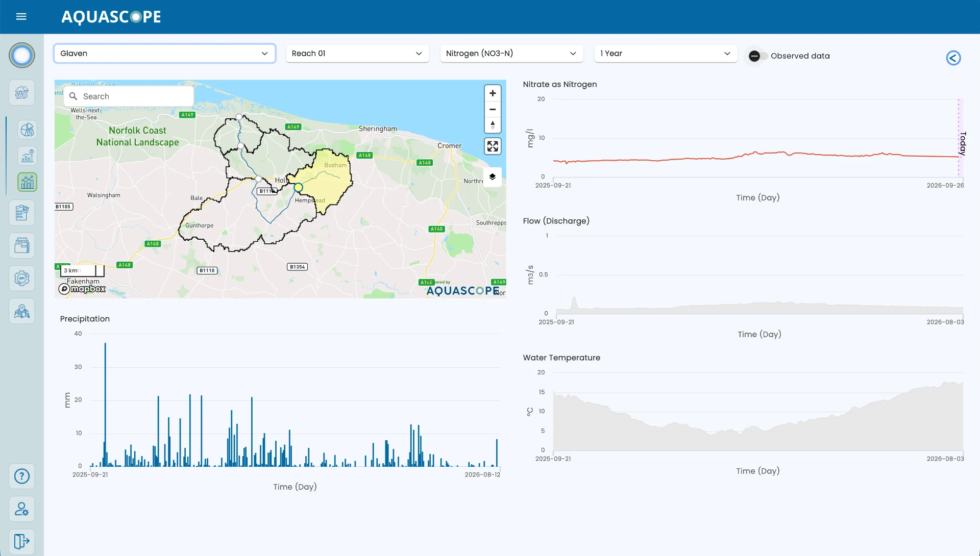The width and height of the screenshot is (980, 556).
Task: Click the Water Temperature chart title
Action: click(x=561, y=358)
